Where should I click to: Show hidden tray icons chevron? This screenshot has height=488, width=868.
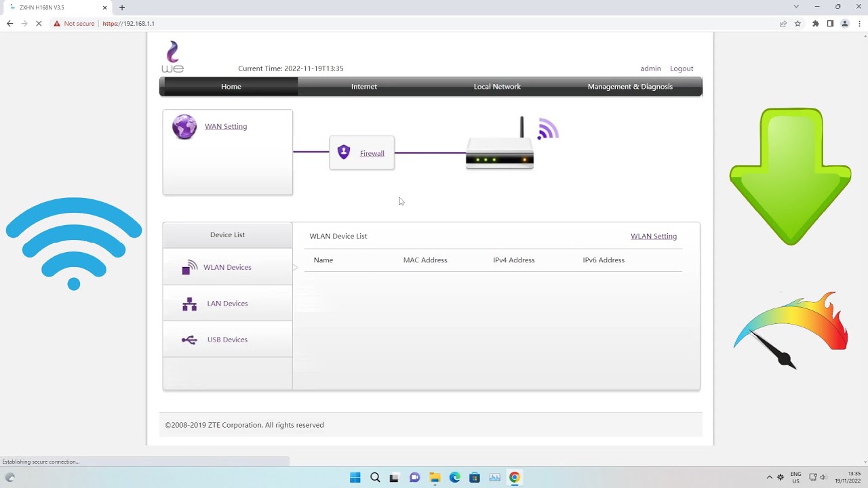(x=770, y=477)
